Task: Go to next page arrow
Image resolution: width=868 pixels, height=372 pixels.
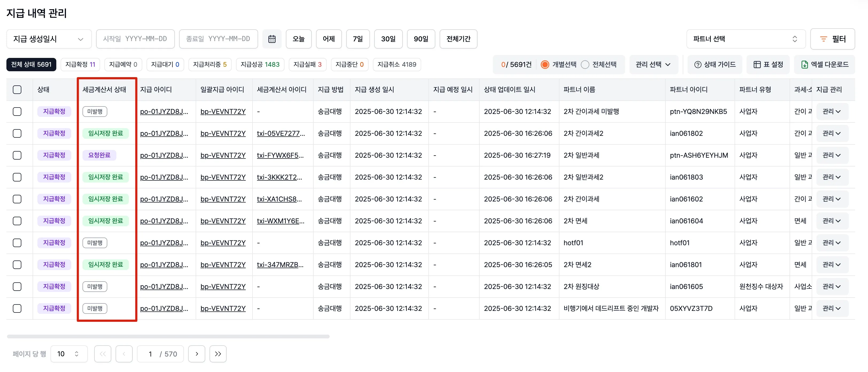Action: (x=197, y=354)
